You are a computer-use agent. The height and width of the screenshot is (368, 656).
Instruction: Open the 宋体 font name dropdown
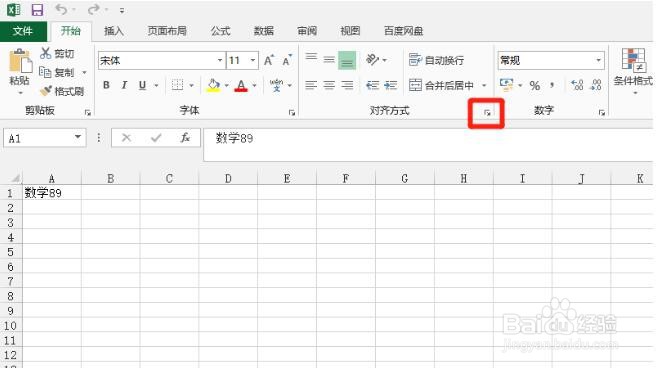click(x=220, y=61)
